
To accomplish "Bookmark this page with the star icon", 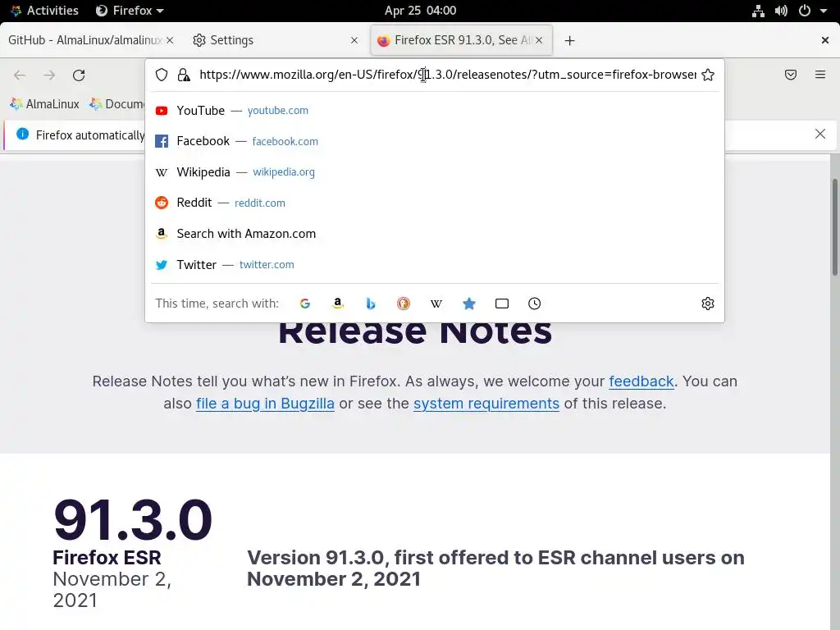I will [x=708, y=75].
